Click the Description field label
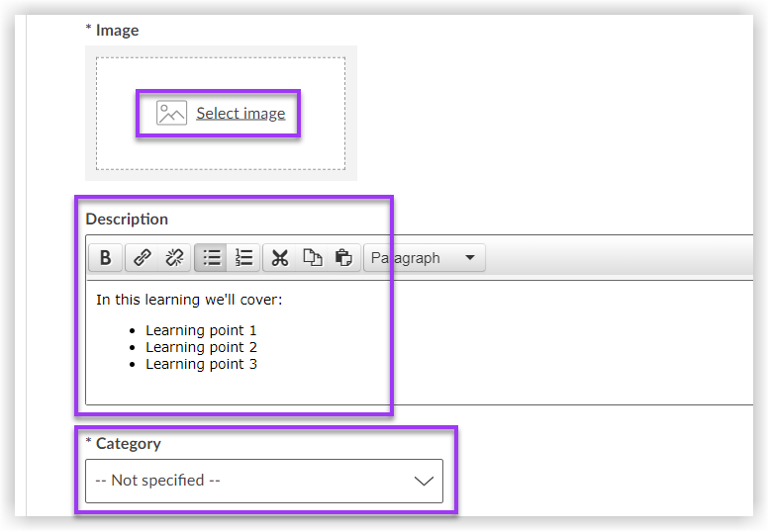769x532 pixels. click(127, 220)
